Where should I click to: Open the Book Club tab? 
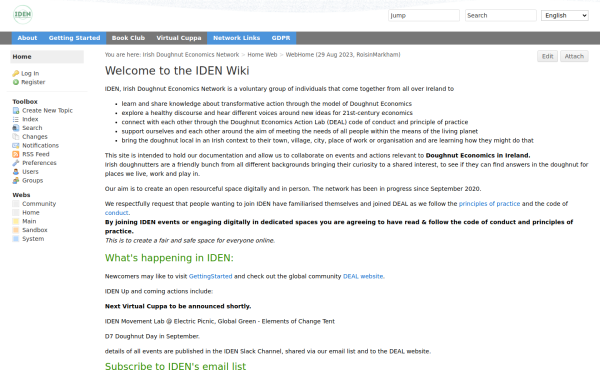(128, 38)
